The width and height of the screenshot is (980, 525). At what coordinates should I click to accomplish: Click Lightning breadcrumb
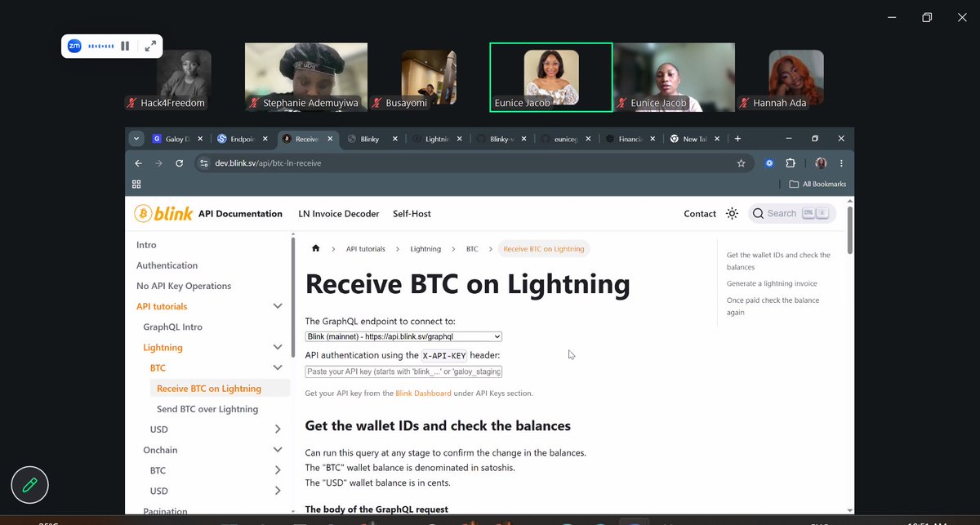(425, 249)
